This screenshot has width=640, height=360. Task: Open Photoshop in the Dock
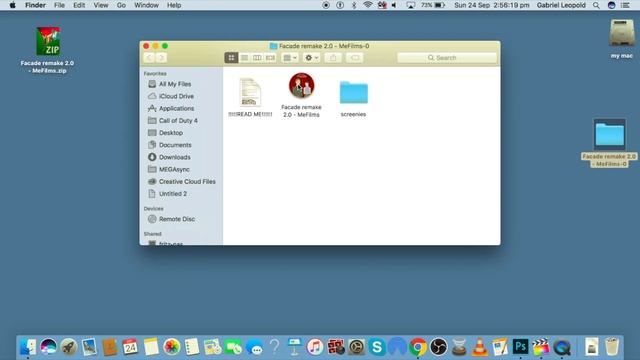point(520,347)
